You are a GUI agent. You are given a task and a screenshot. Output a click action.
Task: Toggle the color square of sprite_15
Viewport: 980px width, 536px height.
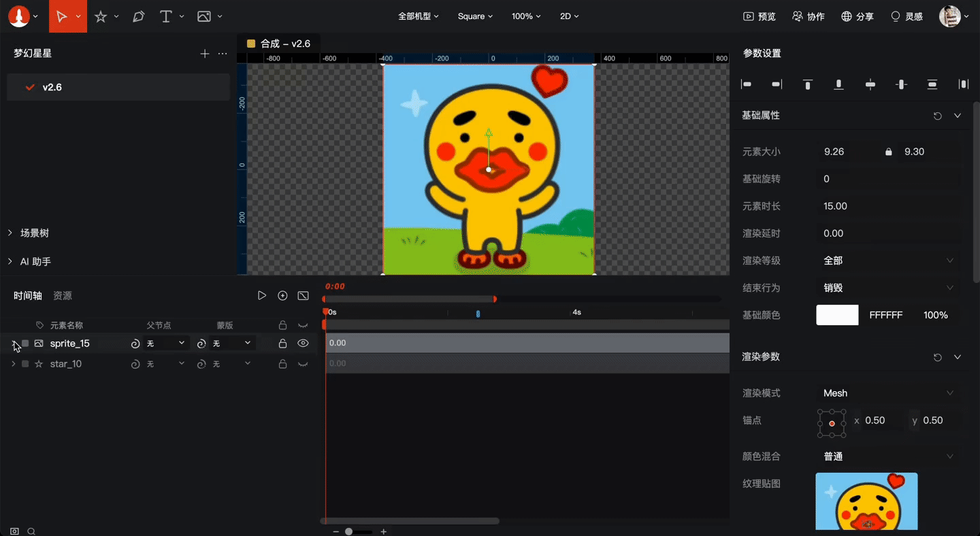click(x=25, y=344)
